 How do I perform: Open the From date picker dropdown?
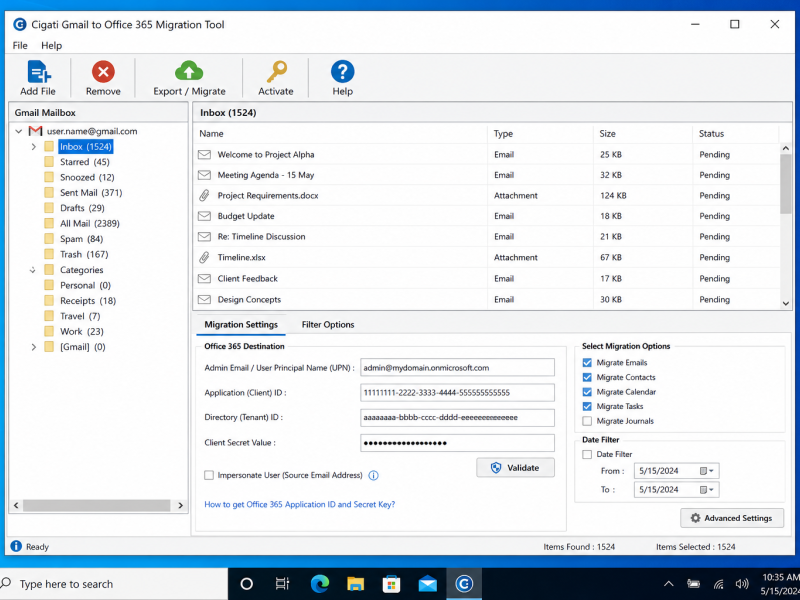[x=707, y=470]
